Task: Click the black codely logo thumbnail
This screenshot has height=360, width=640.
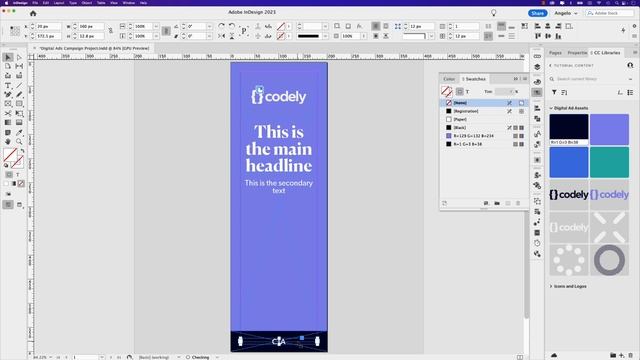Action: (569, 195)
